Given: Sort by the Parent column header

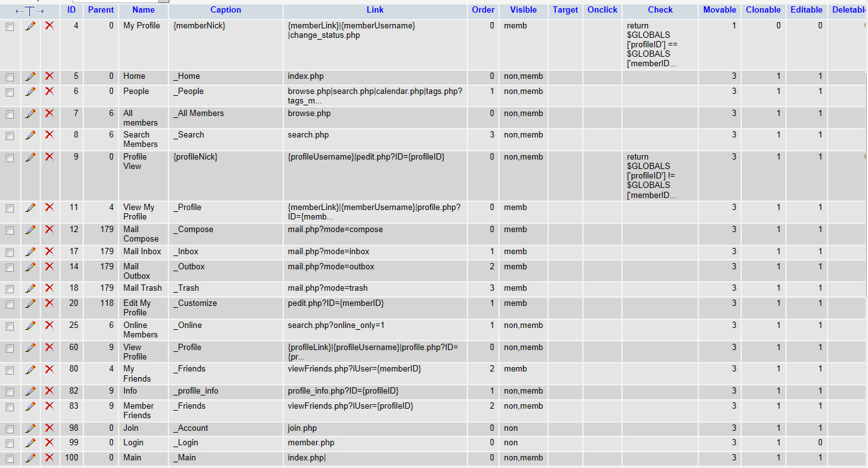Looking at the screenshot, I should pyautogui.click(x=101, y=10).
